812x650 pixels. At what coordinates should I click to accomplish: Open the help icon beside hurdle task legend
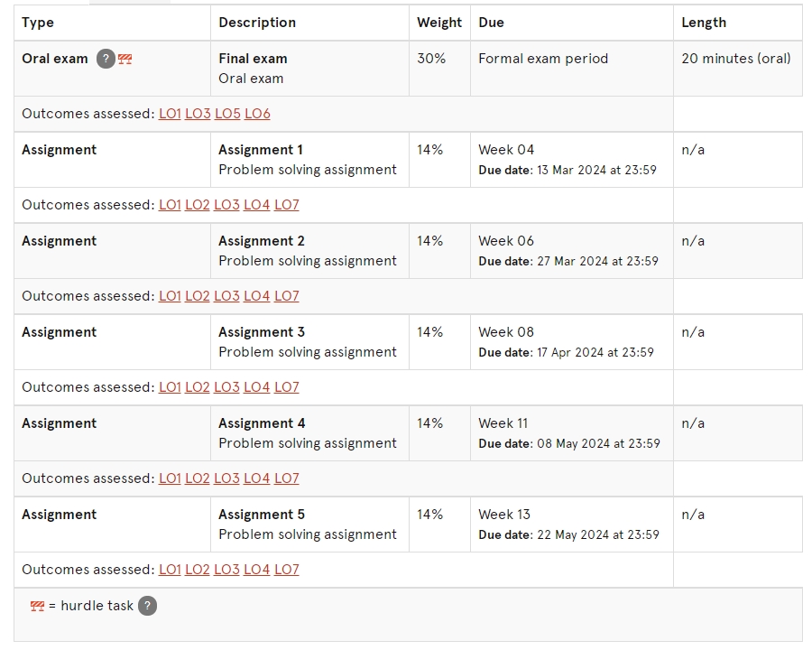tap(148, 606)
